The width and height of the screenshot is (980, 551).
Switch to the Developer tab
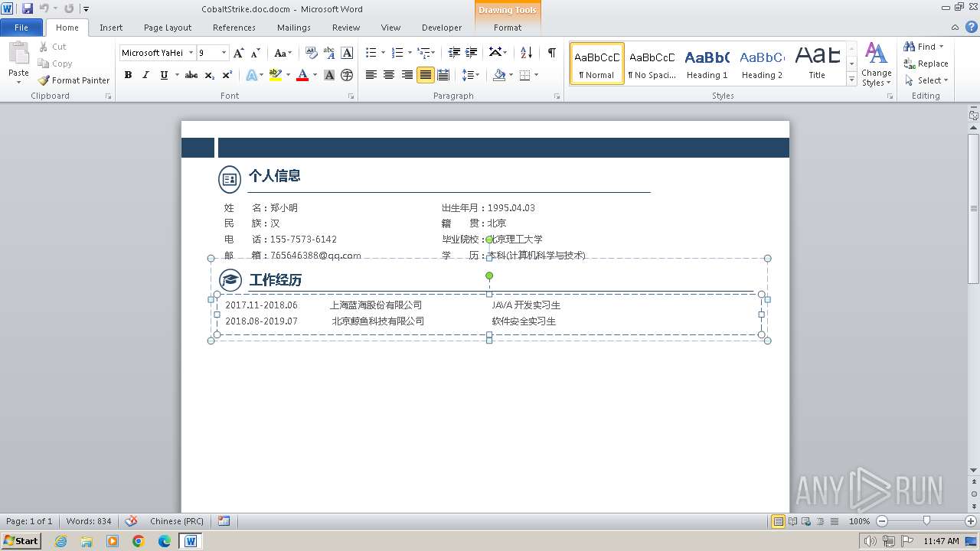(442, 28)
